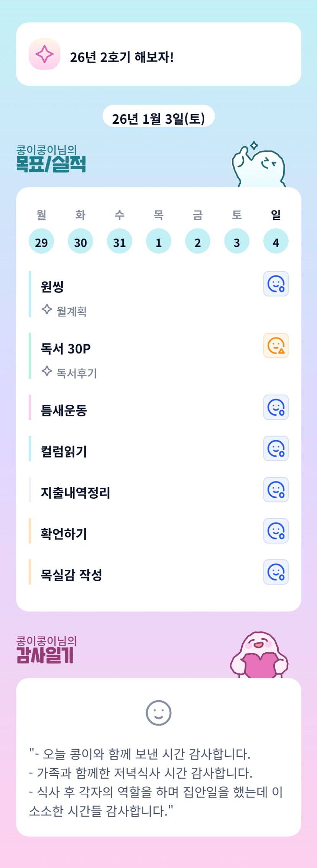Select day 31 in the week calendar

(x=120, y=241)
